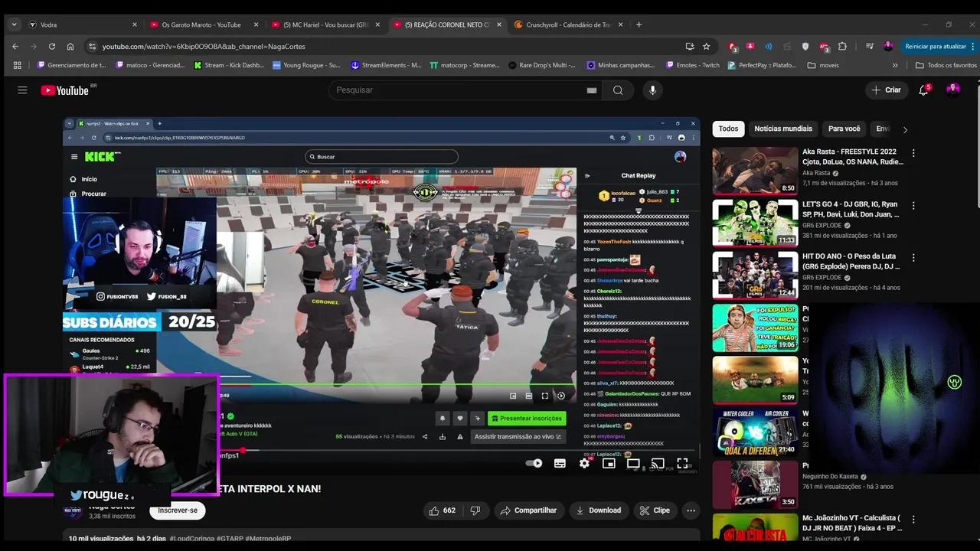View site information icon in address bar
The height and width of the screenshot is (551, 980).
(92, 46)
